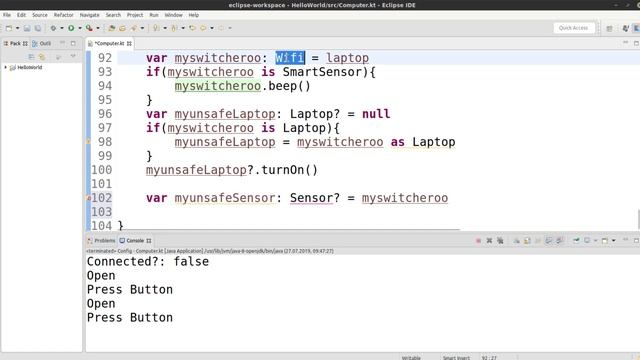This screenshot has width=640, height=360.
Task: Close the Computer.kt editor tab
Action: click(x=129, y=43)
